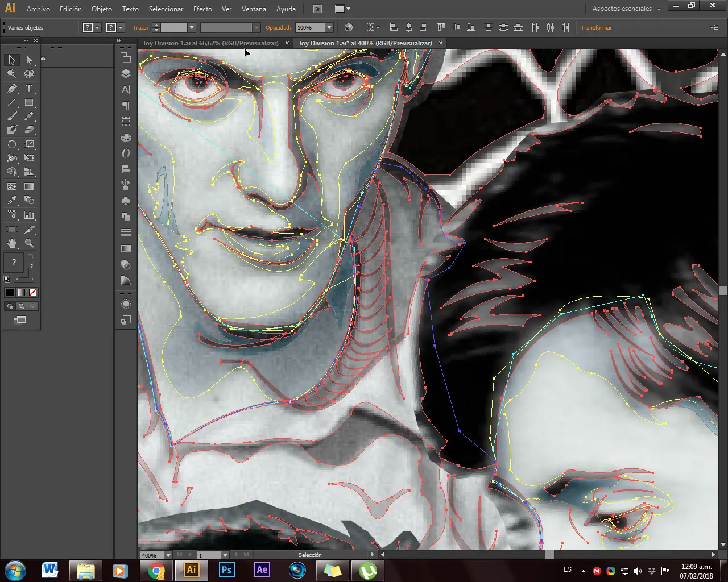The width and height of the screenshot is (728, 582).
Task: Activate the Draw Normal mode
Action: coord(10,306)
